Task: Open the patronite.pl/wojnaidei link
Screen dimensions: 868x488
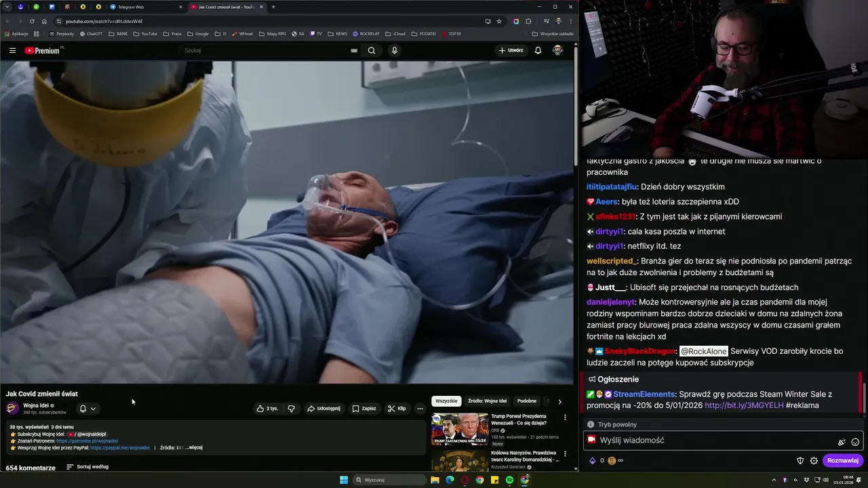Action: point(87,441)
